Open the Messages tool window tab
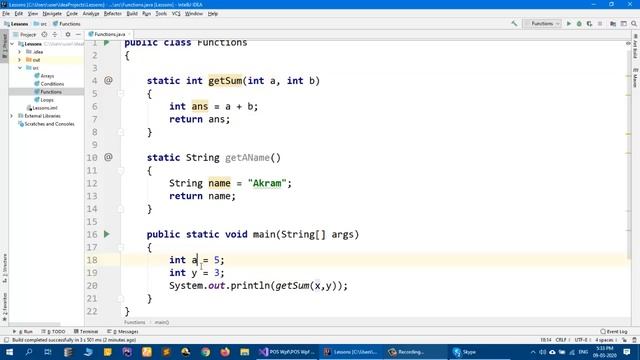Viewport: 640px width, 360px height. pos(123,331)
